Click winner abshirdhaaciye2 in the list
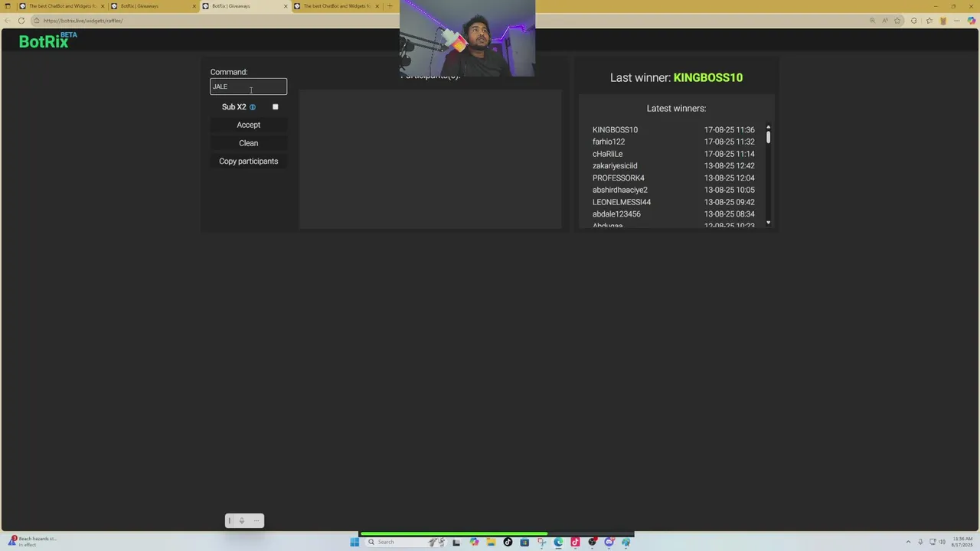 tap(620, 190)
